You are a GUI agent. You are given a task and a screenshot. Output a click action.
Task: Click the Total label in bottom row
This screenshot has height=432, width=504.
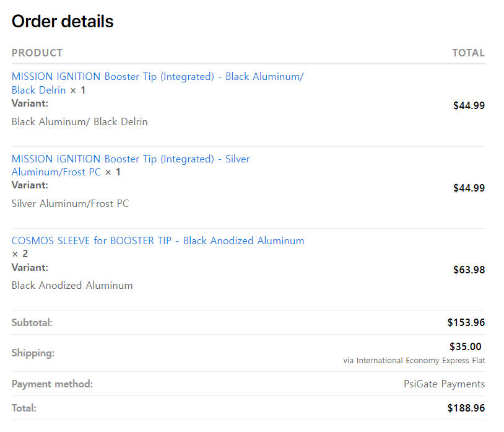click(x=24, y=408)
